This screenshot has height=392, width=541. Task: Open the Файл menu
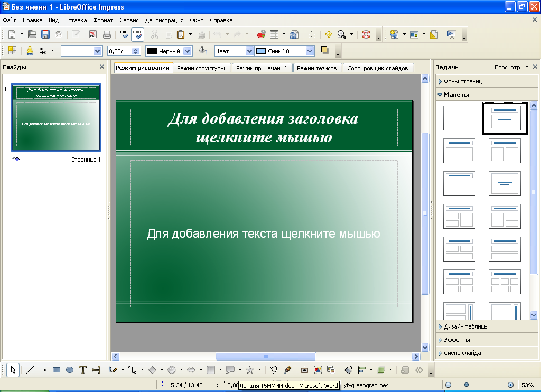click(x=10, y=20)
